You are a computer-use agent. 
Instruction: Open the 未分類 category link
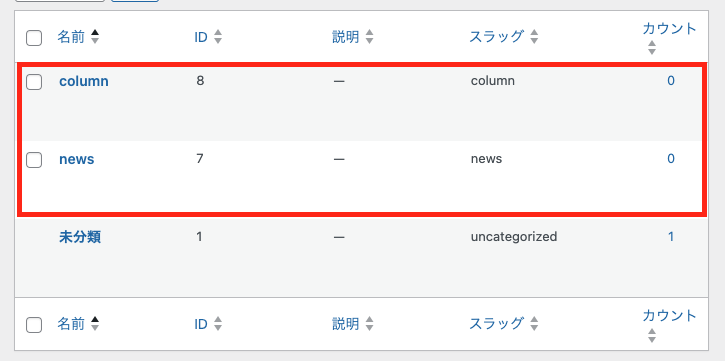pyautogui.click(x=80, y=237)
